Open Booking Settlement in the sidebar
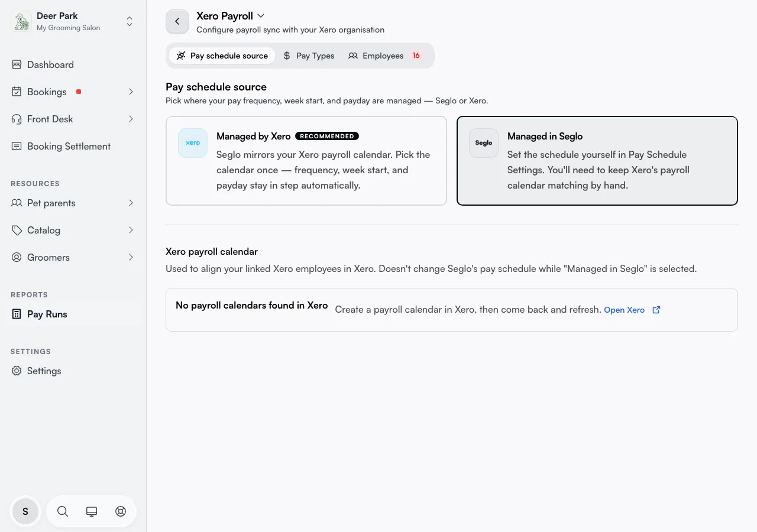 point(73,146)
